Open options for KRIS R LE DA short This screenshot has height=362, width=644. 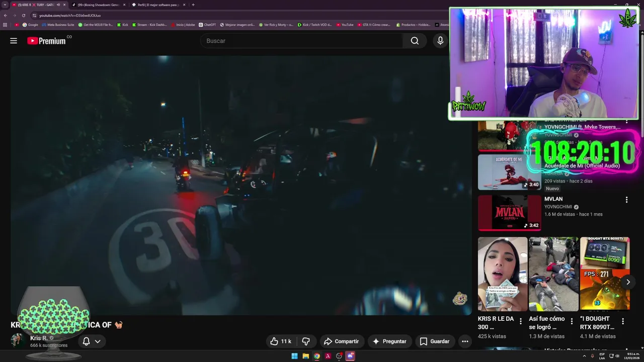[521, 321]
